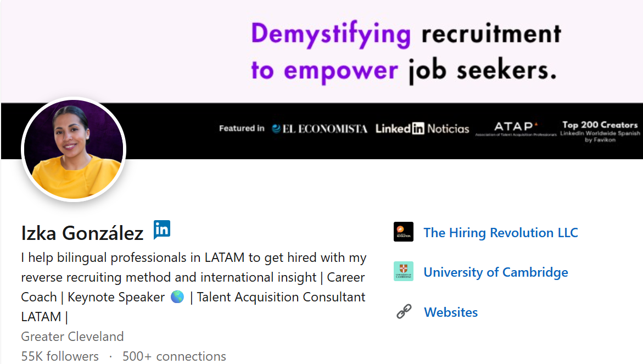Click The Hiring Revolution LLC logo icon

pyautogui.click(x=404, y=232)
